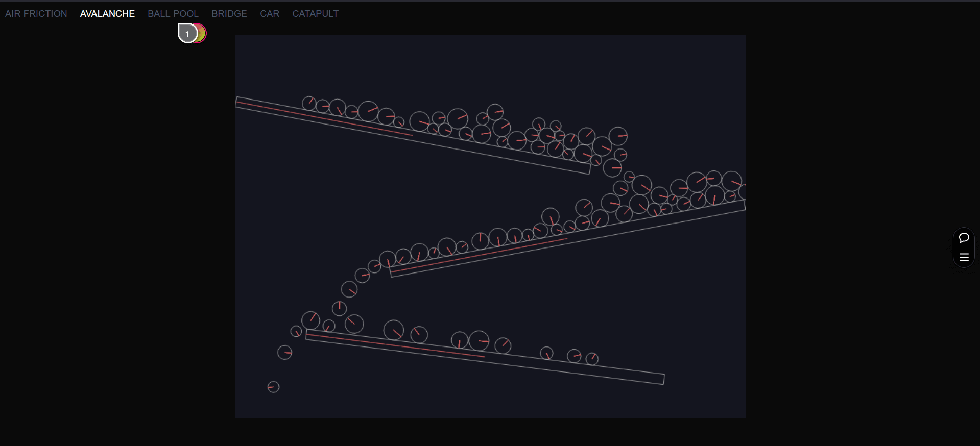Go to the CAR demo
The height and width of the screenshot is (446, 980).
coord(270,14)
